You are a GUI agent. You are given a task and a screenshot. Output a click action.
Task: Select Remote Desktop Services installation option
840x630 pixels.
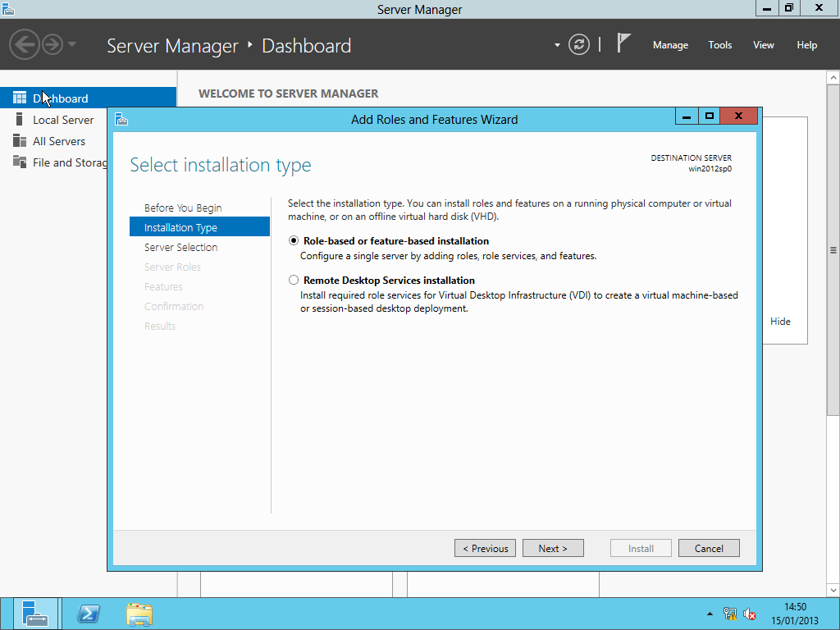click(294, 281)
